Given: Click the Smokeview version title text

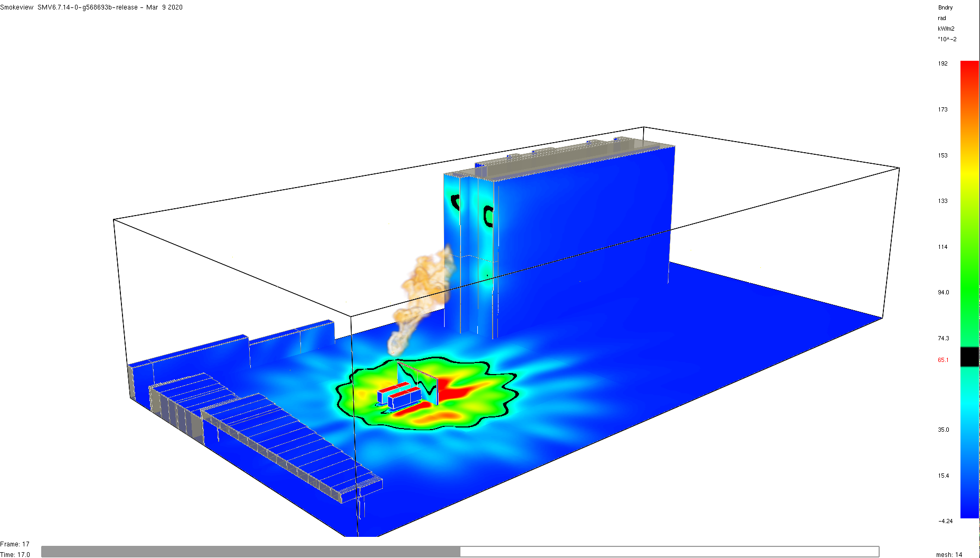Looking at the screenshot, I should click(x=91, y=7).
